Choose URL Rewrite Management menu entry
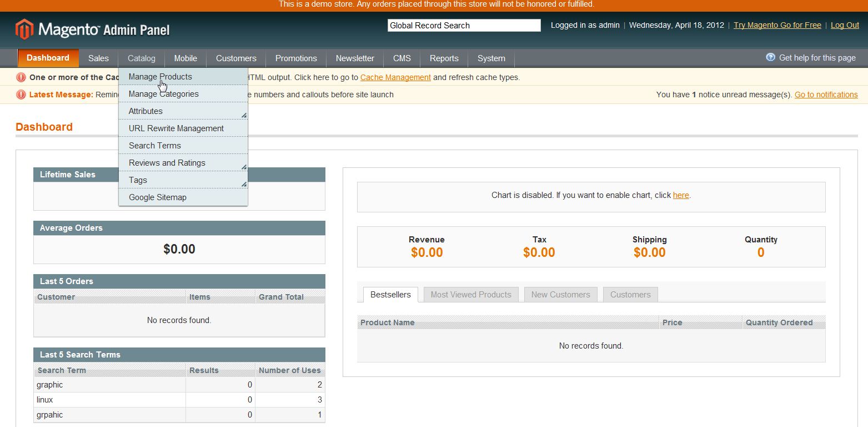Viewport: 868px width, 427px height. 176,128
